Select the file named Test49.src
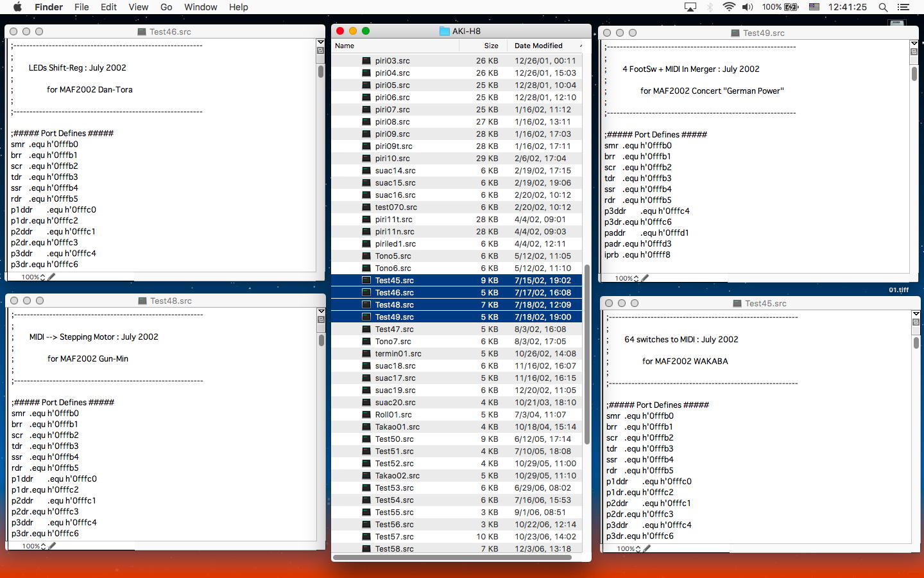924x578 pixels. pyautogui.click(x=457, y=317)
